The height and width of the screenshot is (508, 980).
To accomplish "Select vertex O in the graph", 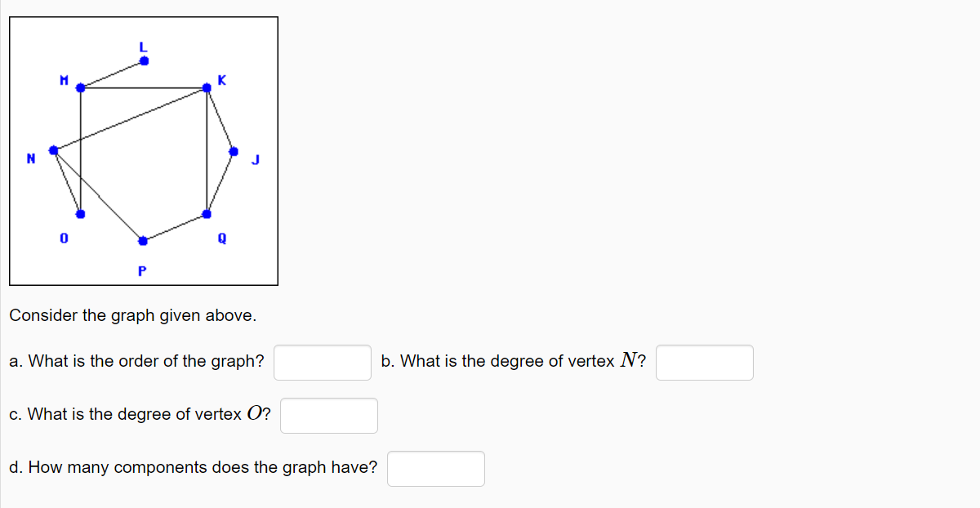I will [x=79, y=213].
